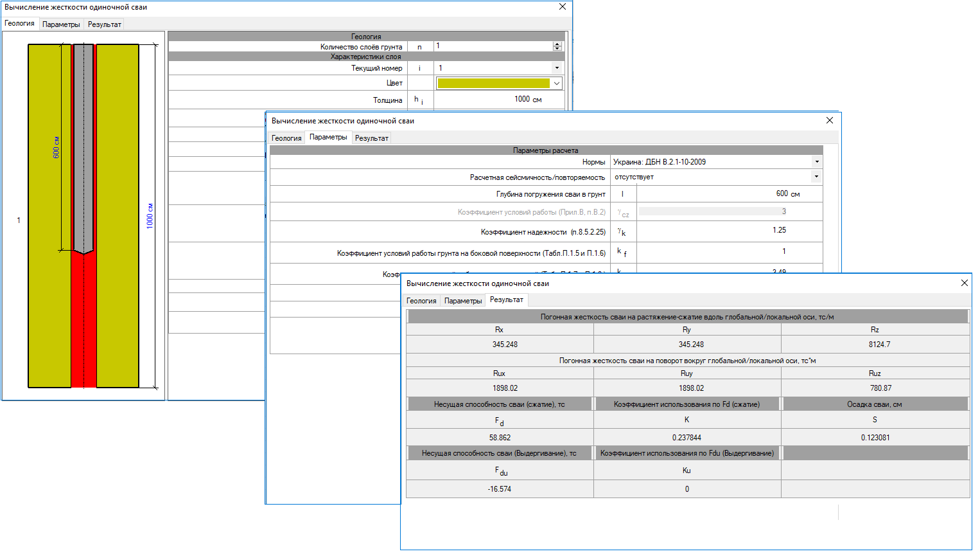Click Коэффициент использования по Fdu header

pos(687,453)
